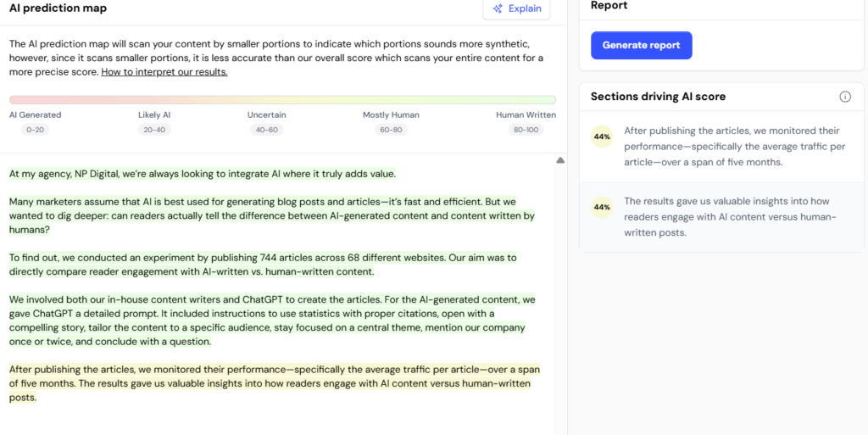Click the sparkle icon on the Explain button
The image size is (868, 435).
[498, 8]
